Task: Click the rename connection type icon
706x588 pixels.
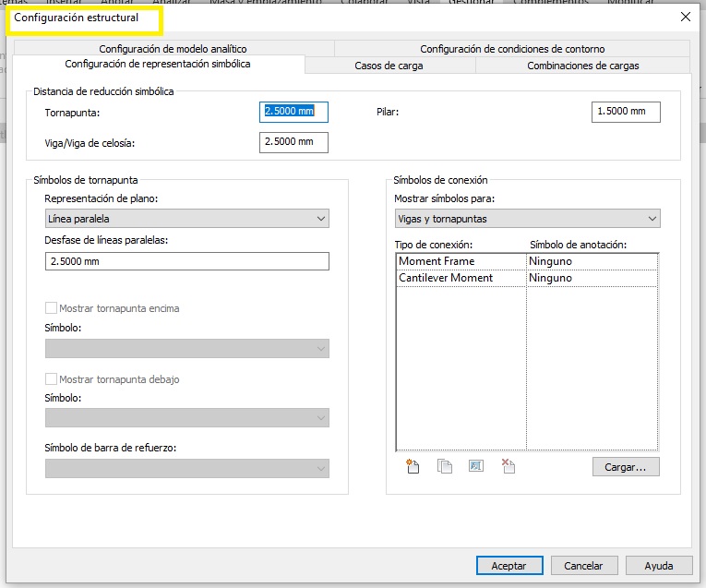Action: click(476, 466)
